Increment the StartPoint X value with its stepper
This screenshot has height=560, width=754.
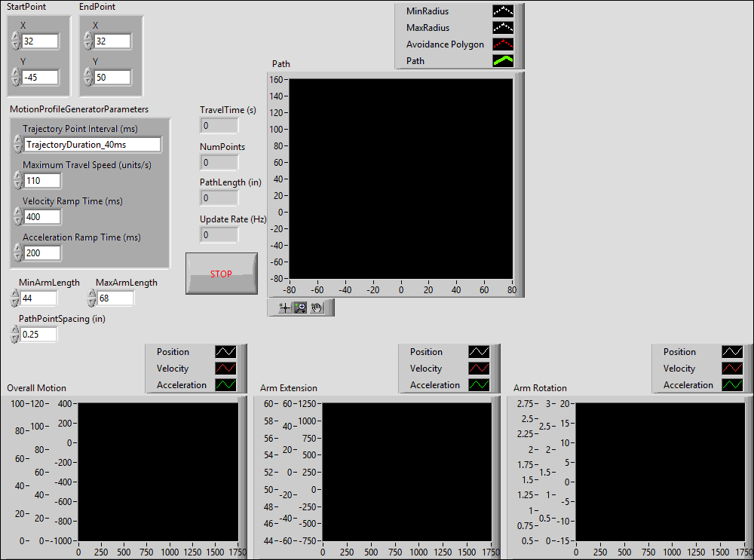[x=15, y=36]
